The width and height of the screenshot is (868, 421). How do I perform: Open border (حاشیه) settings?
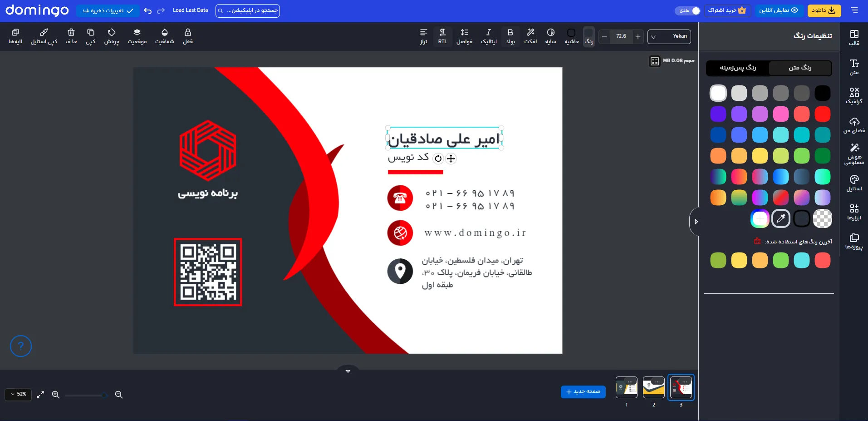[x=571, y=36]
